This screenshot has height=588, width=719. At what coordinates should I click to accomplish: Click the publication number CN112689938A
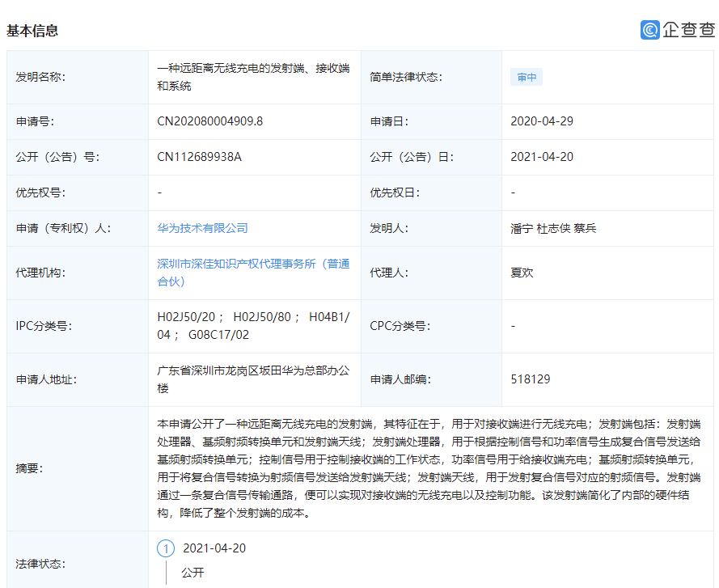(199, 157)
